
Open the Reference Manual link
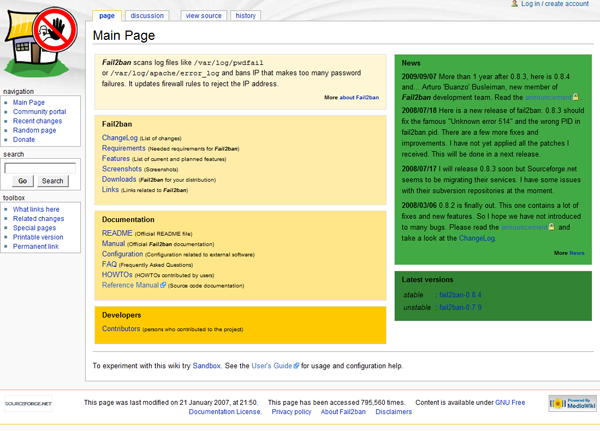click(130, 285)
